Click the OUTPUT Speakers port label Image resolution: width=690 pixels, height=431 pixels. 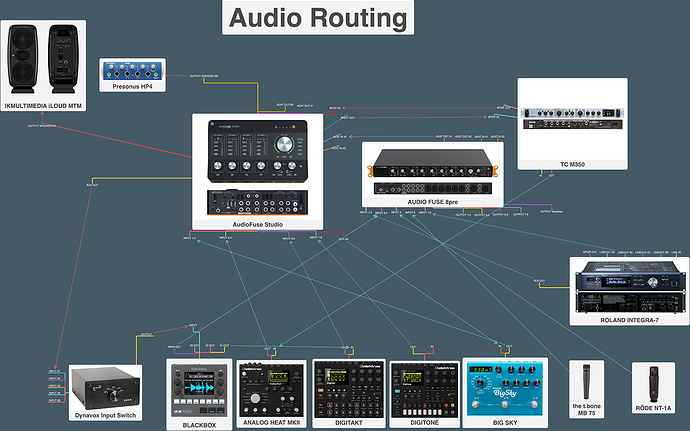point(551,212)
